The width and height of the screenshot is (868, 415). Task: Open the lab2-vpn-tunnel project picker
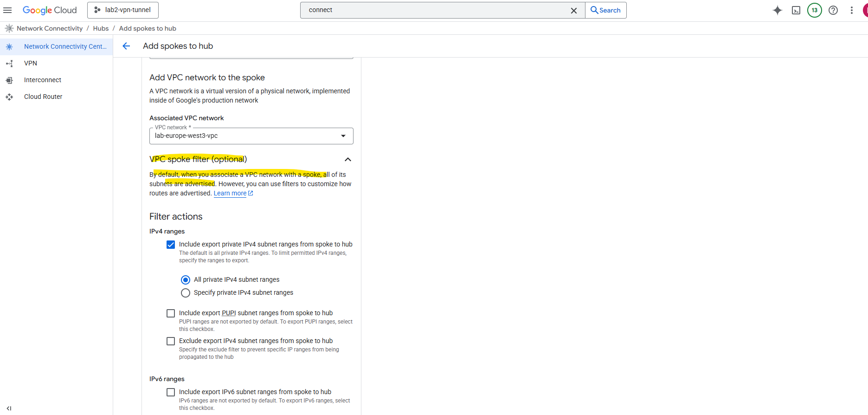click(123, 10)
